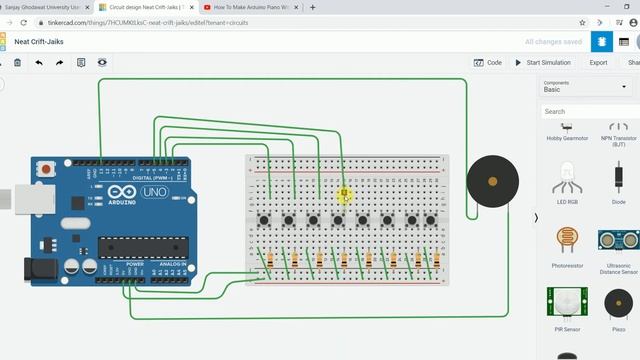Select the LED RGB component
The height and width of the screenshot is (360, 640).
567,182
